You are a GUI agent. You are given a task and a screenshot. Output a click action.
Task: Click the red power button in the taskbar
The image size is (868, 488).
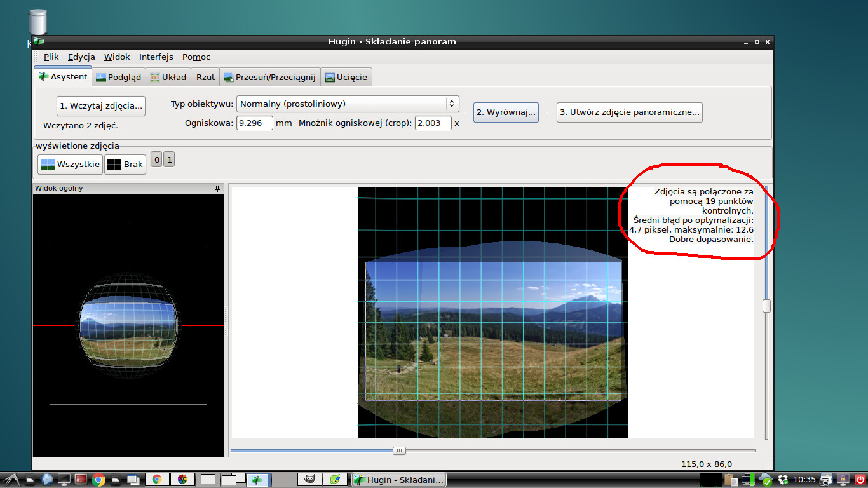(860, 480)
